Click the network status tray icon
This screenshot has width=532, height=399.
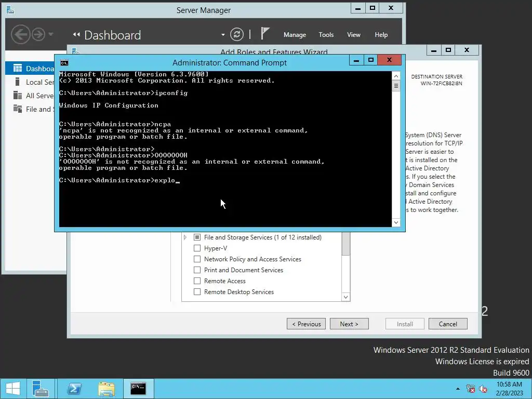click(471, 389)
